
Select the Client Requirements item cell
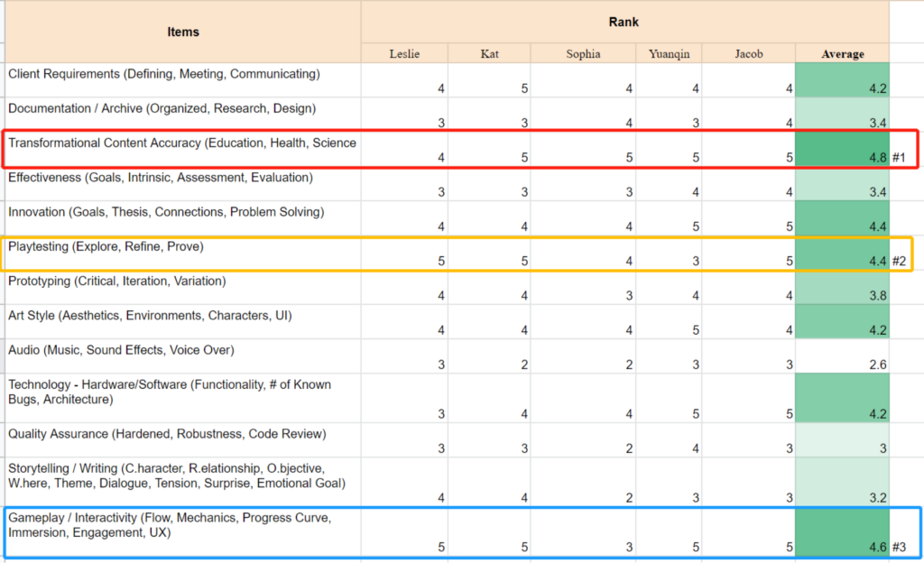[x=182, y=80]
